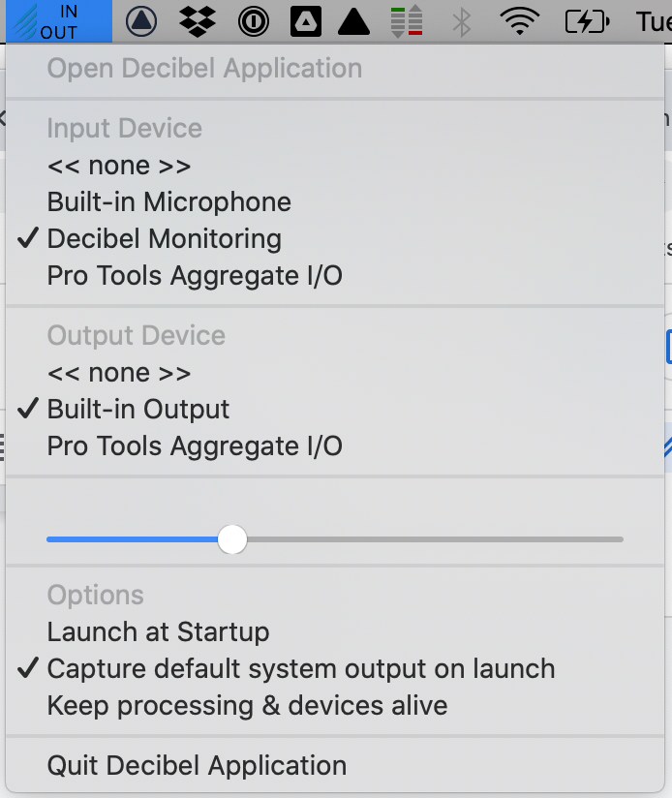Click the battery charging status icon
Screen dimensions: 672x798
(587, 21)
